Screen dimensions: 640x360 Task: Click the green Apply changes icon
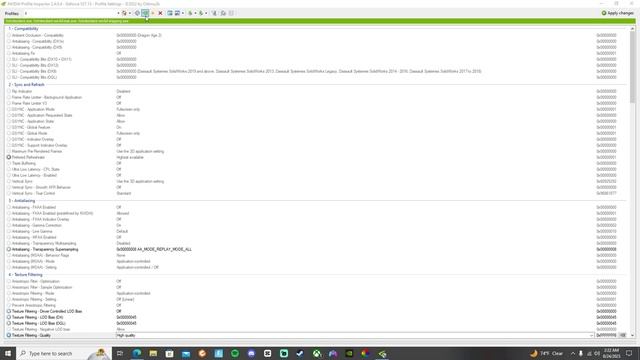[x=604, y=13]
